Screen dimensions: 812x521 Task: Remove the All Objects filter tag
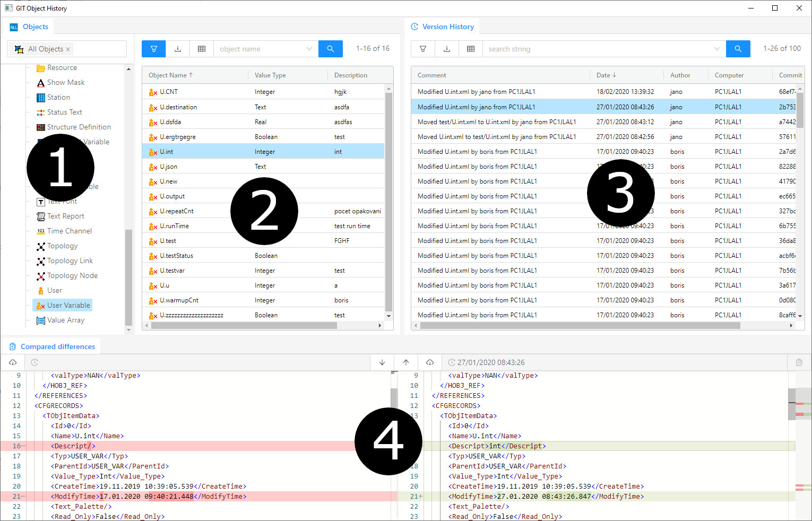click(x=68, y=49)
